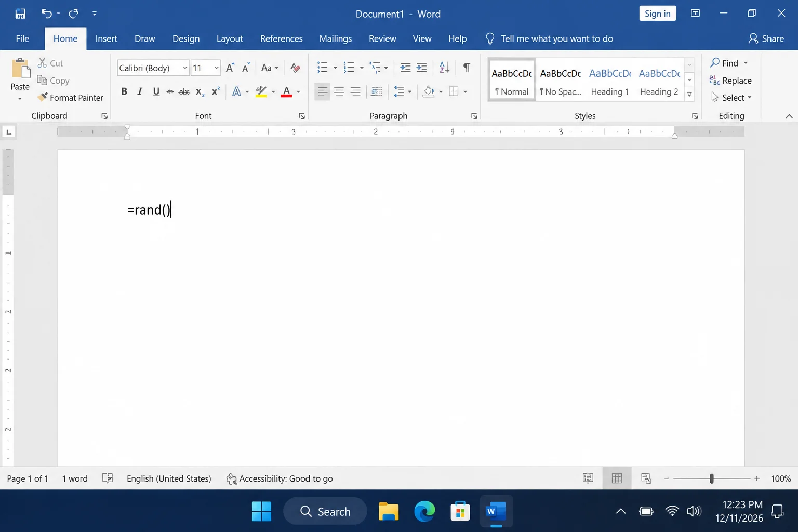Decrease paragraph indent

coord(405,68)
